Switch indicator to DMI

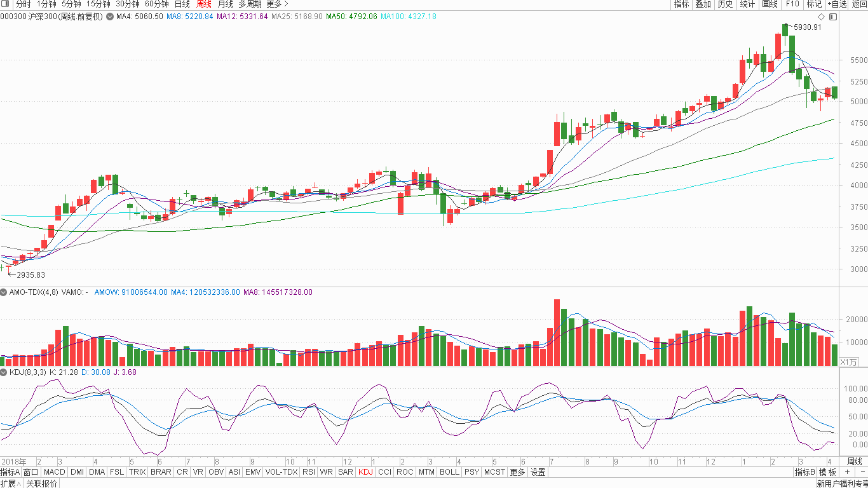click(x=77, y=472)
